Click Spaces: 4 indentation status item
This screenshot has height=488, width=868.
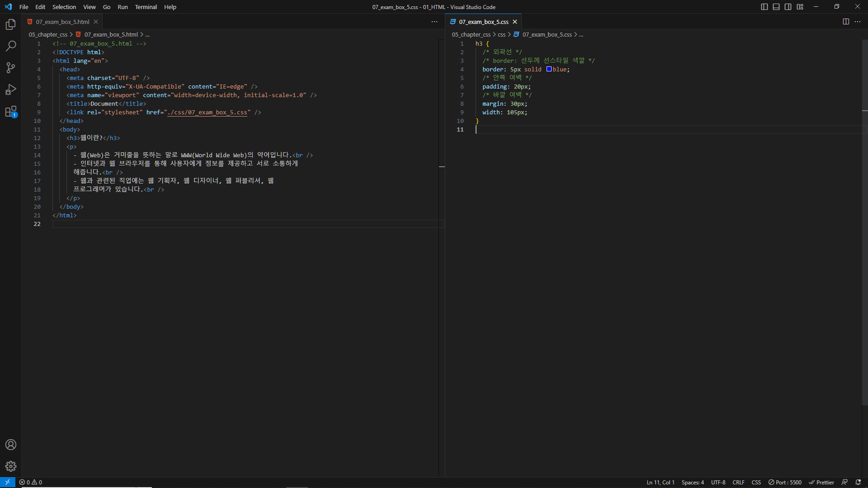click(693, 483)
